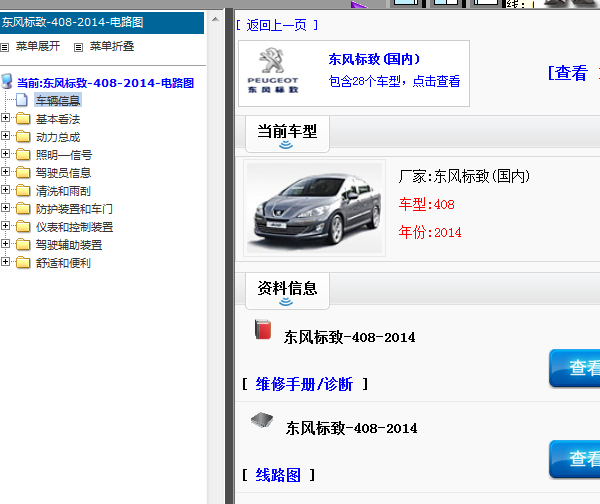The width and height of the screenshot is (600, 504).
Task: Click the 舒适和便利 folder icon
Action: point(23,263)
